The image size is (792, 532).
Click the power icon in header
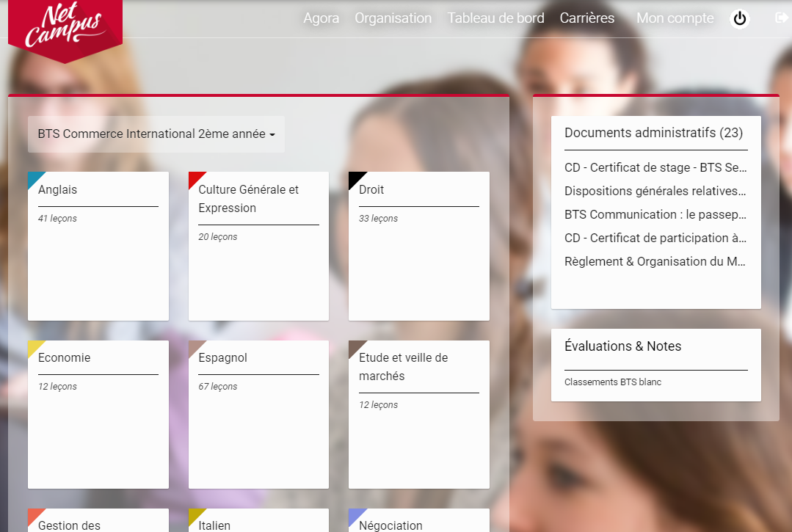point(739,18)
